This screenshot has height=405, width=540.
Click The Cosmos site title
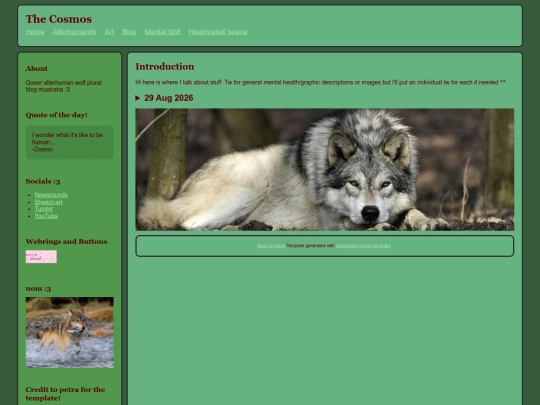coord(59,19)
